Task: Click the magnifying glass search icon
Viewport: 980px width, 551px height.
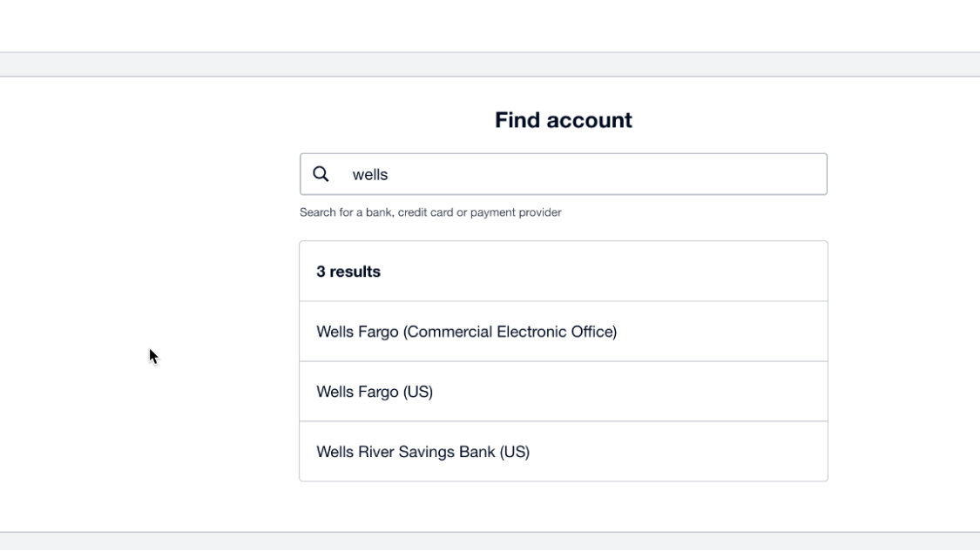Action: click(x=321, y=174)
